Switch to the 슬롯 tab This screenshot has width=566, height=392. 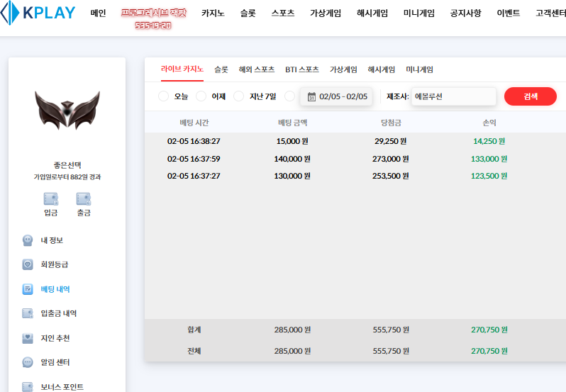coord(221,69)
